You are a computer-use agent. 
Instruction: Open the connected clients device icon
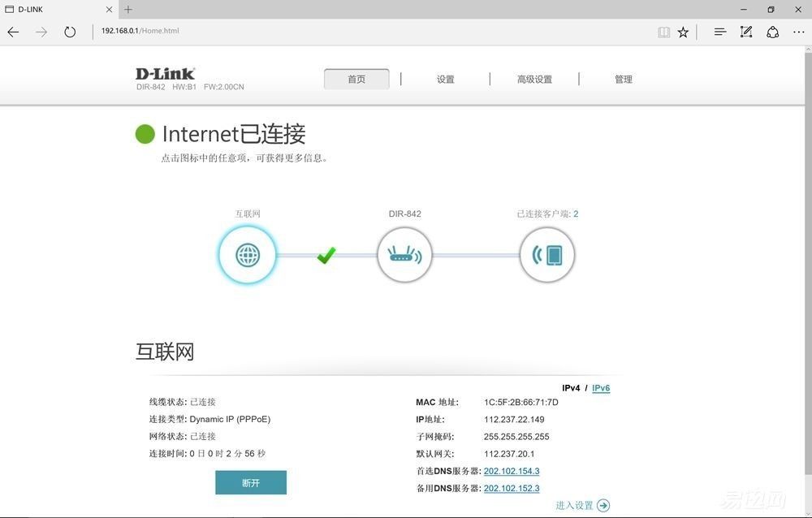546,255
